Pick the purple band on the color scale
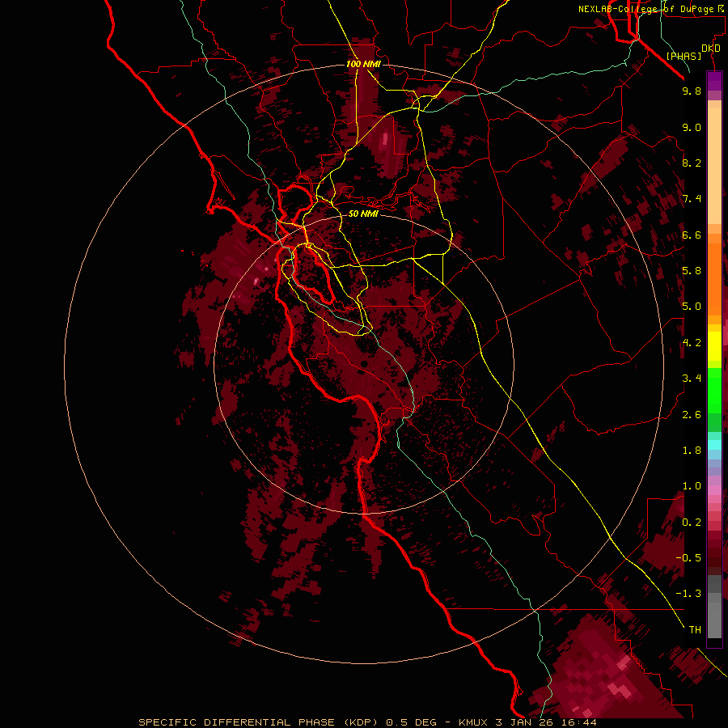Image resolution: width=728 pixels, height=728 pixels. pyautogui.click(x=714, y=81)
